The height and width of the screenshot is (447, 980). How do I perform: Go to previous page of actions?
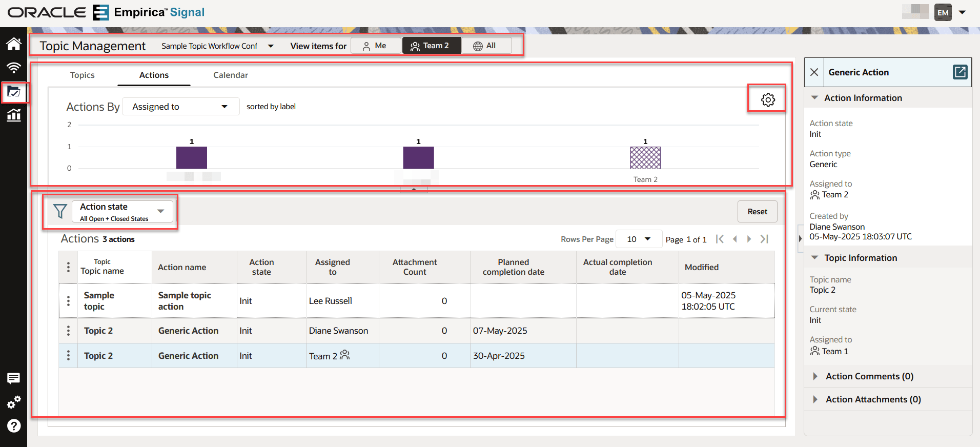pos(735,239)
